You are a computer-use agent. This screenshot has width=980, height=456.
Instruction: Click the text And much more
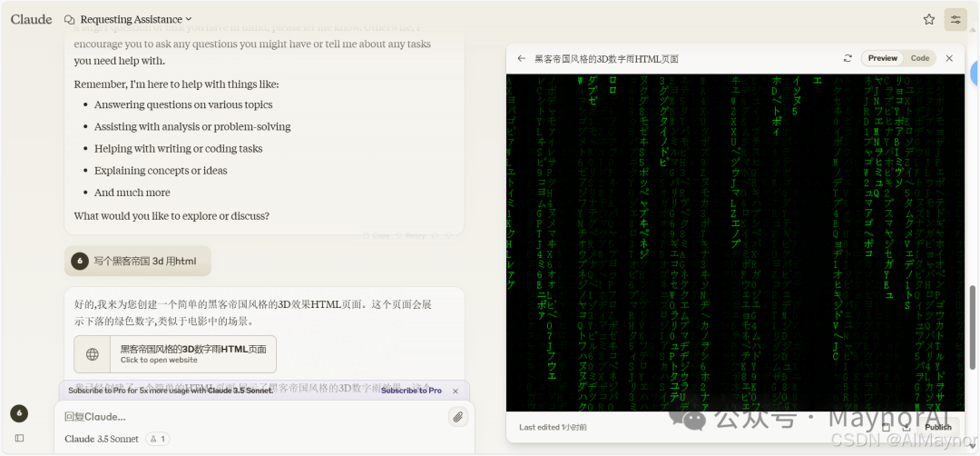point(132,192)
